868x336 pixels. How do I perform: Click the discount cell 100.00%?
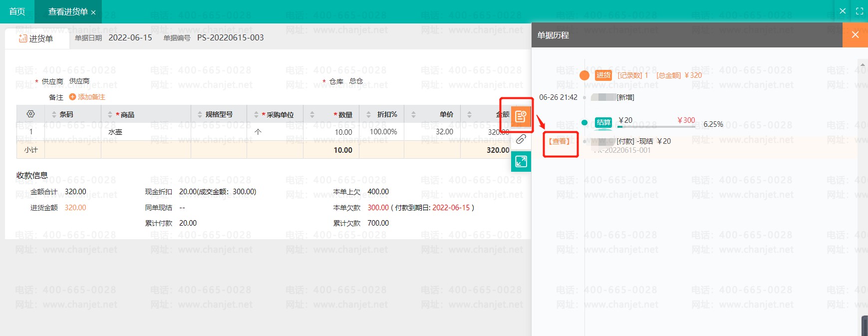coord(383,132)
